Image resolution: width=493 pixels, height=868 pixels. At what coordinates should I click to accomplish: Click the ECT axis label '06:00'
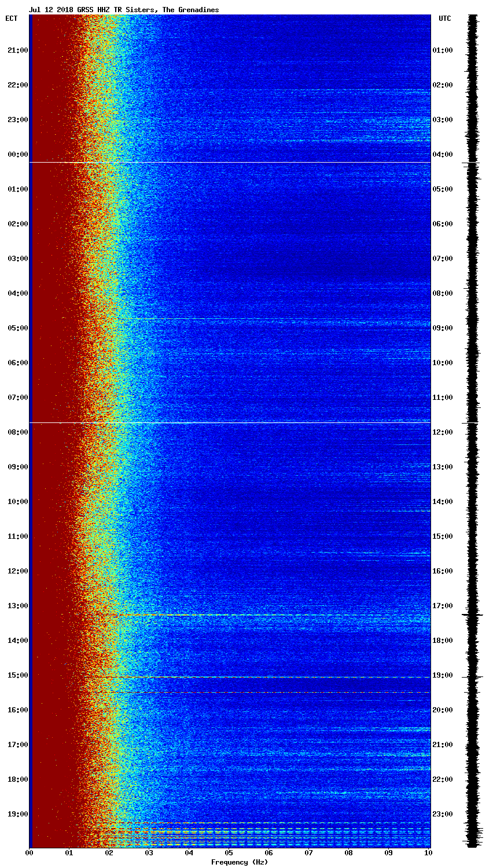tap(18, 363)
